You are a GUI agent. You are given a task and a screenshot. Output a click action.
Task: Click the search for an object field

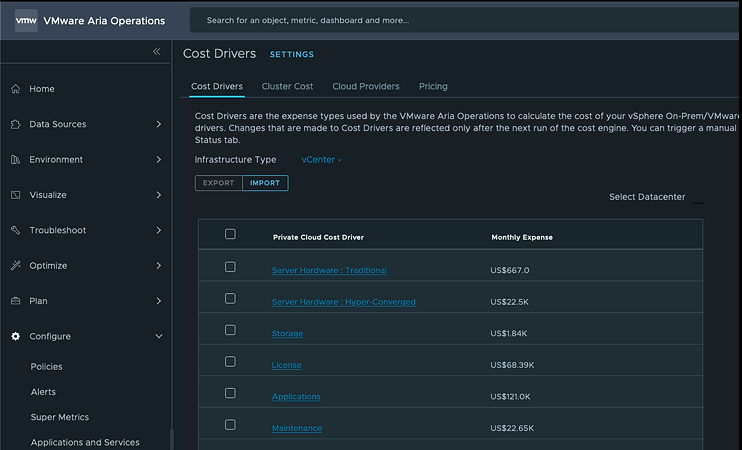tap(464, 20)
